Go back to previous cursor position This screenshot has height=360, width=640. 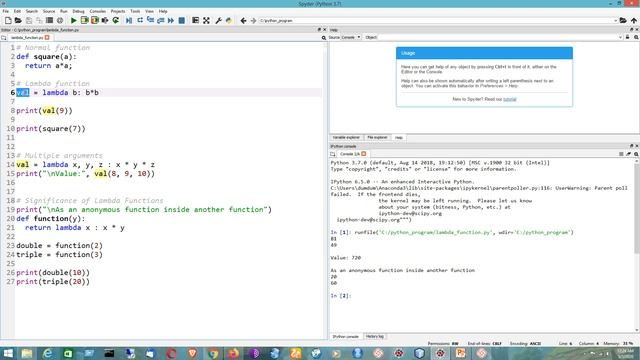[243, 20]
